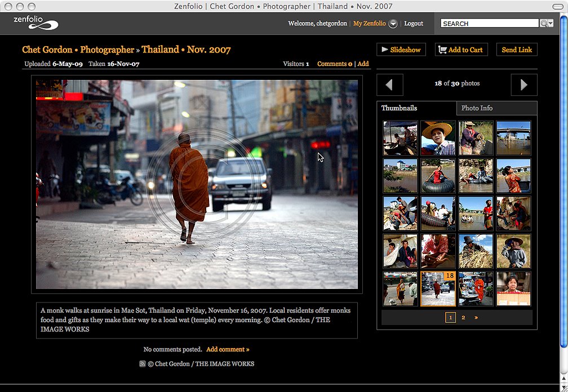The width and height of the screenshot is (568, 392).
Task: Click the Add link beside Comments
Action: pyautogui.click(x=363, y=64)
